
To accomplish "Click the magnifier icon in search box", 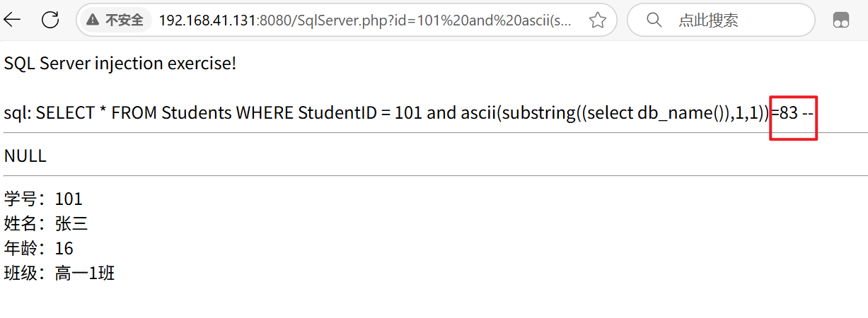I will [655, 20].
